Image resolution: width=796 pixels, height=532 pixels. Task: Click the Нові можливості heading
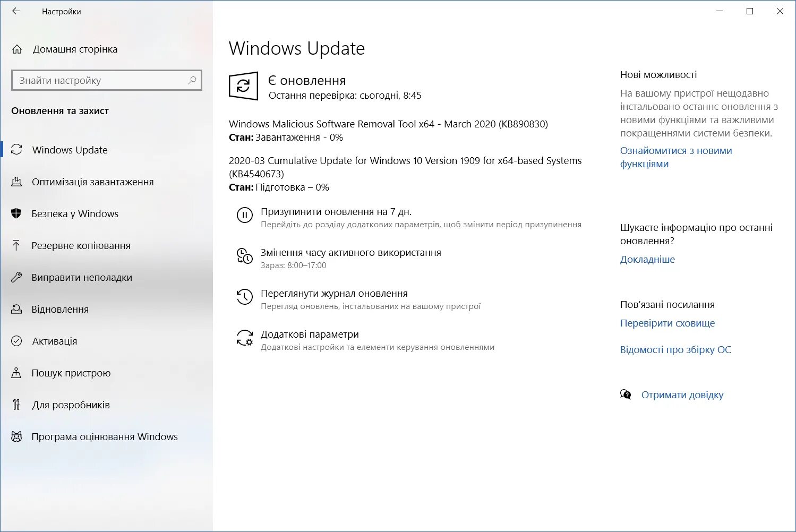pos(658,75)
